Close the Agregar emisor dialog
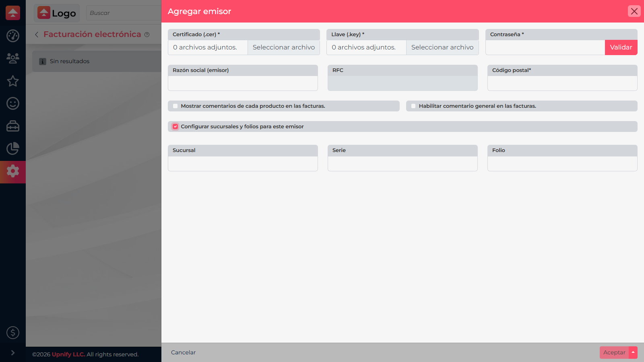644x362 pixels. coord(634,11)
